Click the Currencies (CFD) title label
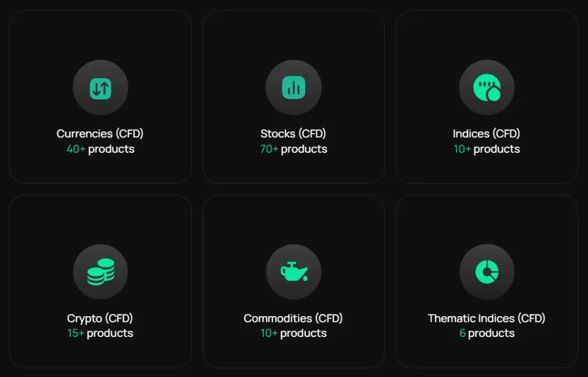 (100, 133)
